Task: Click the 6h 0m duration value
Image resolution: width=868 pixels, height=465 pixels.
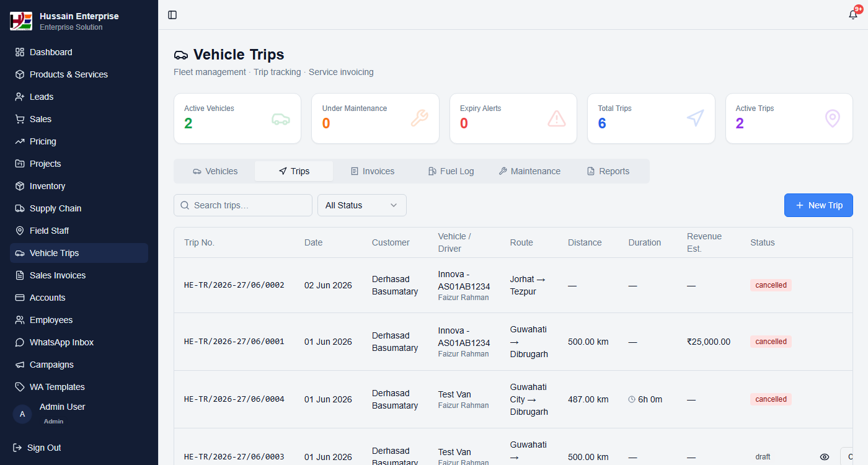Action: [x=645, y=399]
